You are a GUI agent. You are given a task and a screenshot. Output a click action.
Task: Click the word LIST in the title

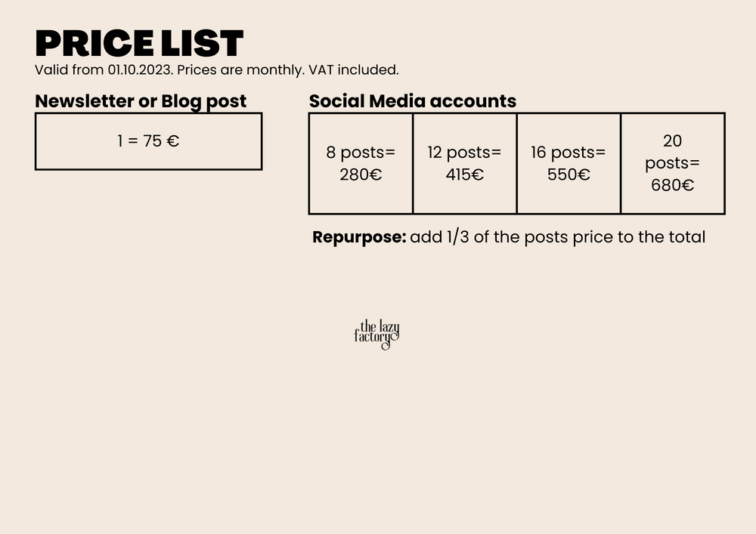coord(202,43)
